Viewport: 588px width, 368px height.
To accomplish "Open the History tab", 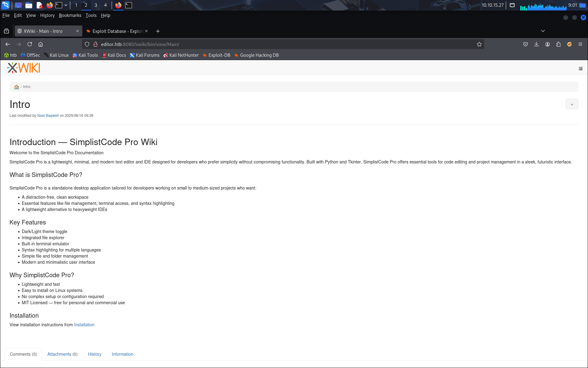I will click(94, 354).
